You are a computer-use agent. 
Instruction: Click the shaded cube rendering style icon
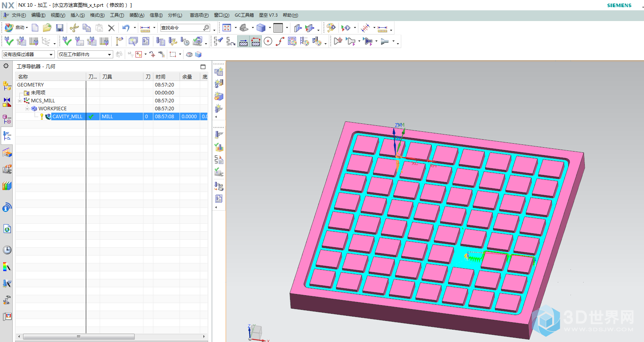pyautogui.click(x=261, y=28)
